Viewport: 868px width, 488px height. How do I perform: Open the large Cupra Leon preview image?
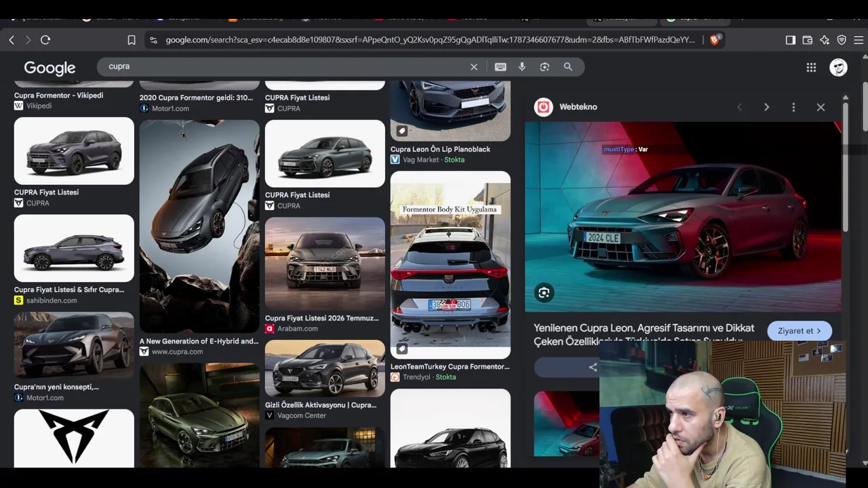[x=683, y=217]
